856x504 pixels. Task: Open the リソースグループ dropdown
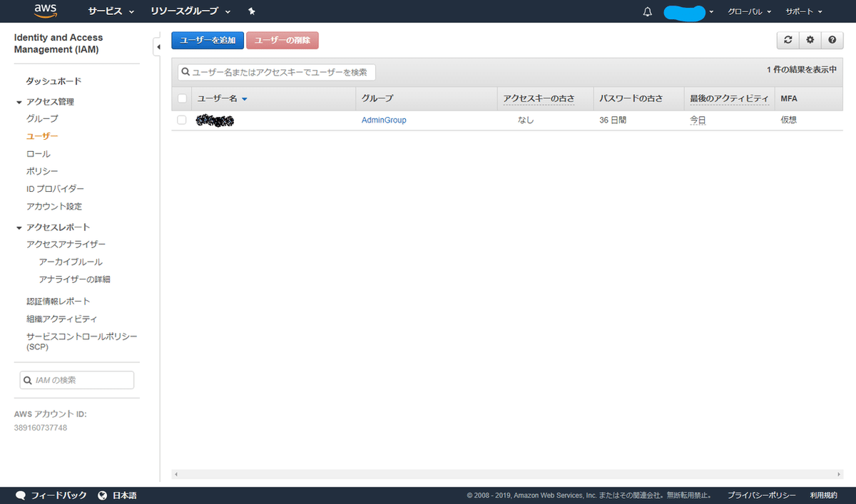(190, 11)
